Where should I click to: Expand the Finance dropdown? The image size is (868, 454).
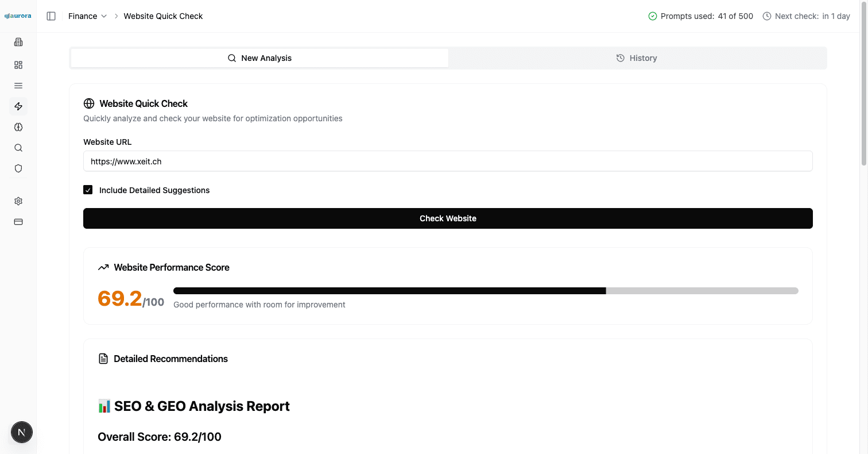click(87, 16)
